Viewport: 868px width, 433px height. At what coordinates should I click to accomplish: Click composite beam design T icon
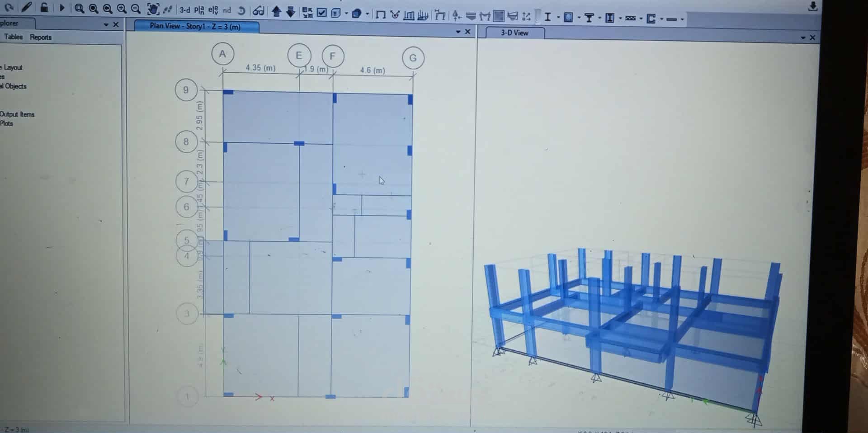(589, 18)
